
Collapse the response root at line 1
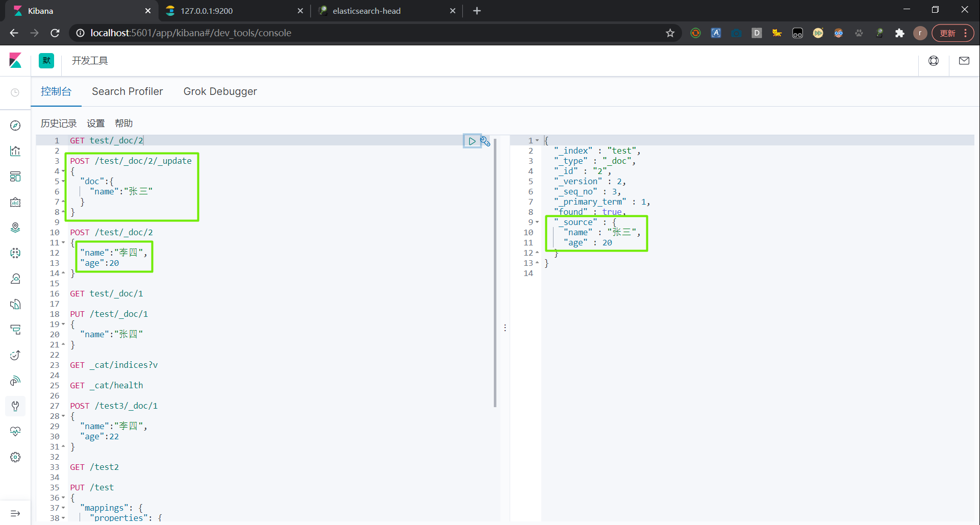pos(537,141)
